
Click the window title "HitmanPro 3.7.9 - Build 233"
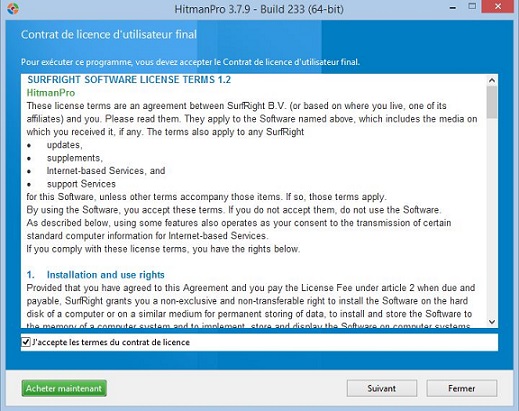pos(259,9)
